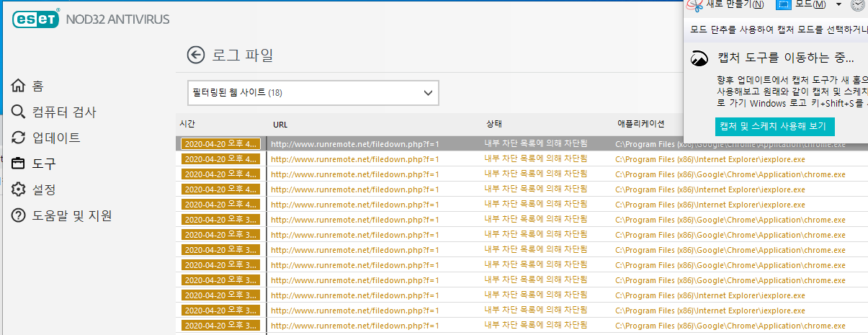Sort the log by the 시간 column header
Screen dimensions: 868x335
pyautogui.click(x=187, y=124)
